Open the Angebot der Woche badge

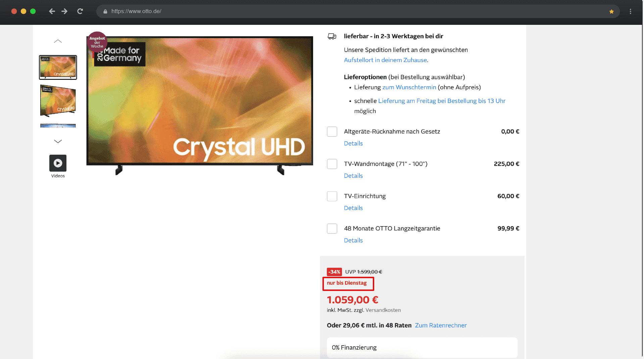tap(97, 42)
